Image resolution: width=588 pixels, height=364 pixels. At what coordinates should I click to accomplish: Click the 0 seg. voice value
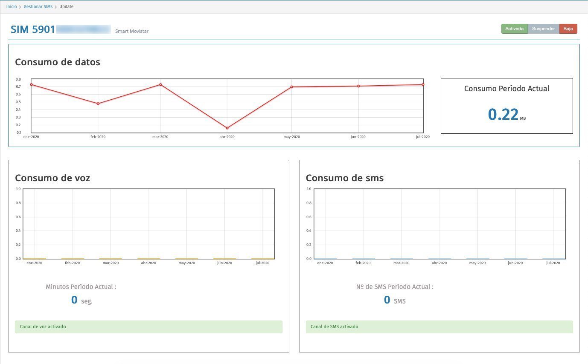pos(82,300)
